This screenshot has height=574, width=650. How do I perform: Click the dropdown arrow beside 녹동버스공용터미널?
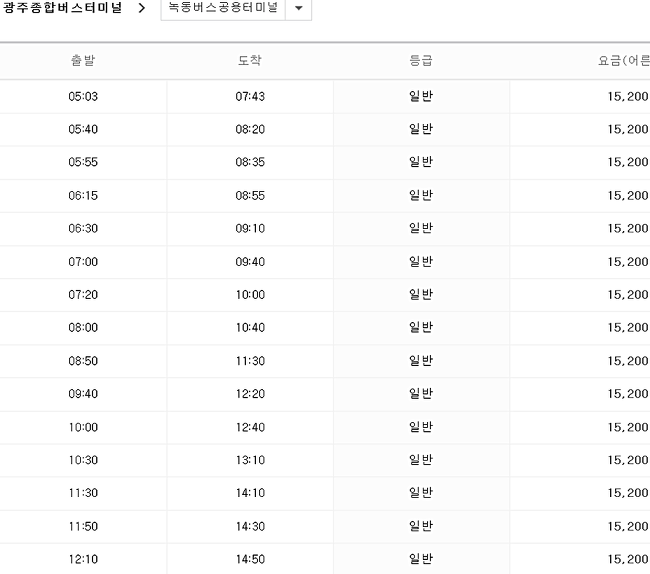click(x=298, y=8)
